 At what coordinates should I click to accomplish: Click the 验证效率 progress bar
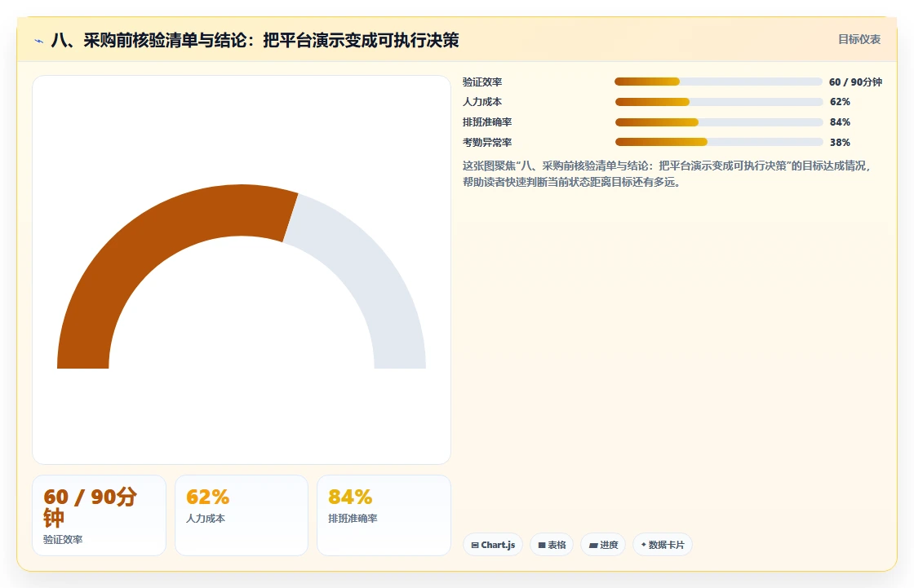coord(718,82)
